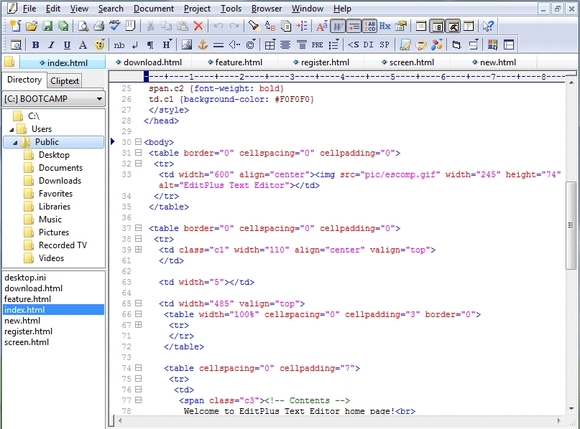Collapse the body tag fold at line 30
Image resolution: width=580 pixels, height=429 pixels.
click(138, 142)
